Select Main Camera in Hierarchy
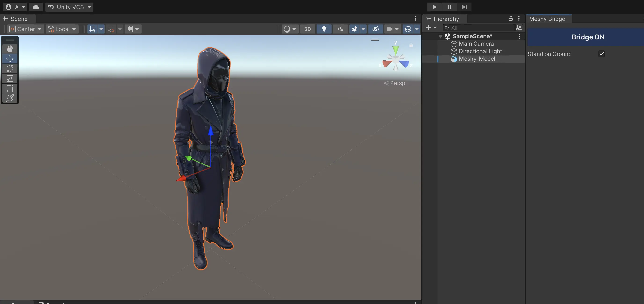This screenshot has width=644, height=304. (476, 44)
